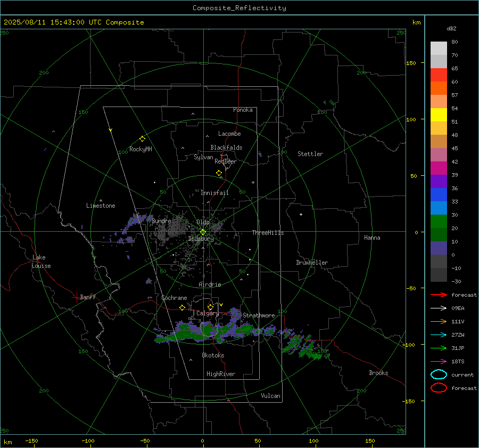
Task: Click the Banff town label
Action: pyautogui.click(x=88, y=297)
